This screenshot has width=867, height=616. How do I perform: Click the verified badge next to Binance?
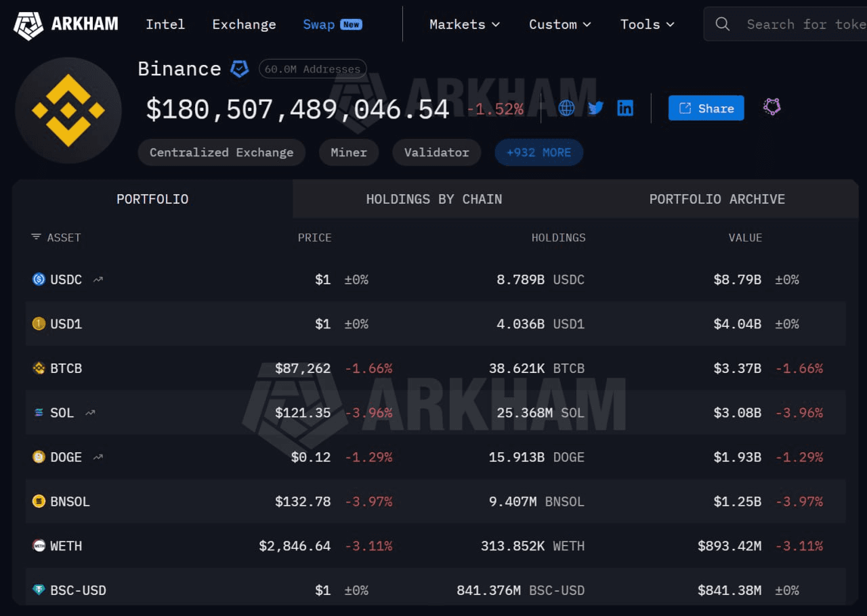pos(240,69)
